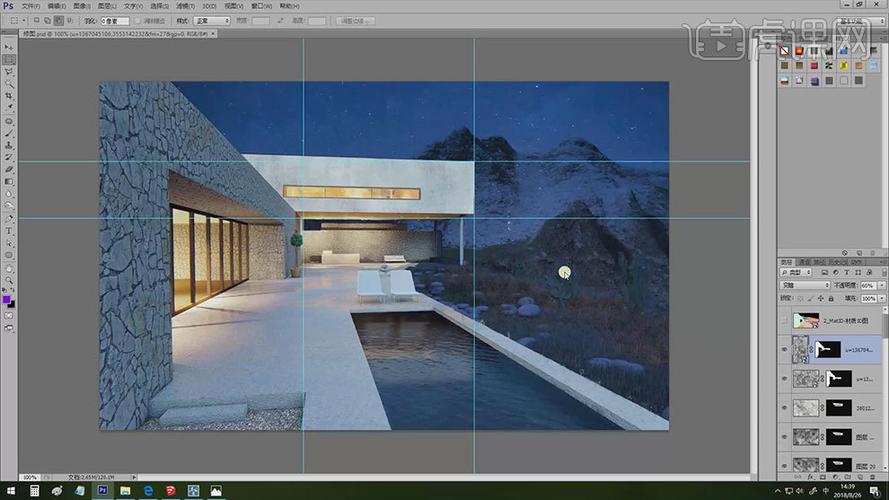Image resolution: width=889 pixels, height=500 pixels.
Task: Select the Move tool
Action: tap(9, 48)
